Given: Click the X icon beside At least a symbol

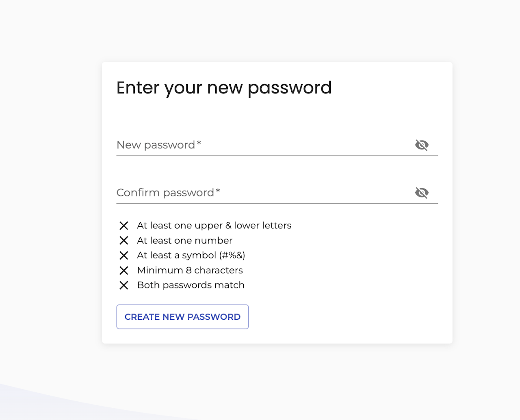Looking at the screenshot, I should pos(124,255).
